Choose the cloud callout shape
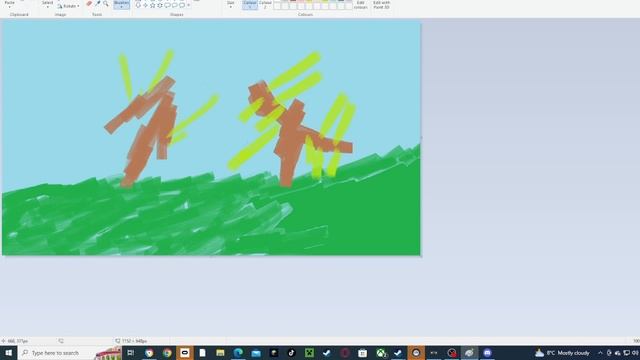Image resolution: width=640 pixels, height=360 pixels. point(182,5)
